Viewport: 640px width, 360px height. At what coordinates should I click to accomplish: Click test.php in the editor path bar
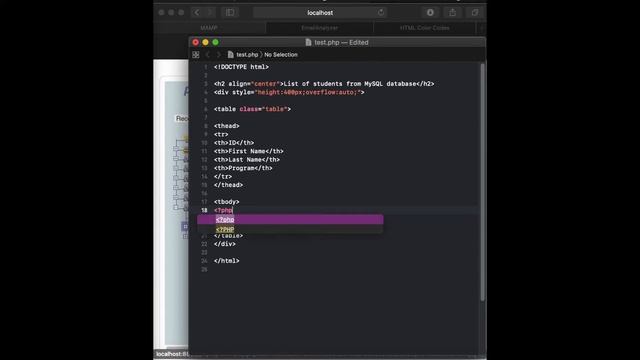247,55
